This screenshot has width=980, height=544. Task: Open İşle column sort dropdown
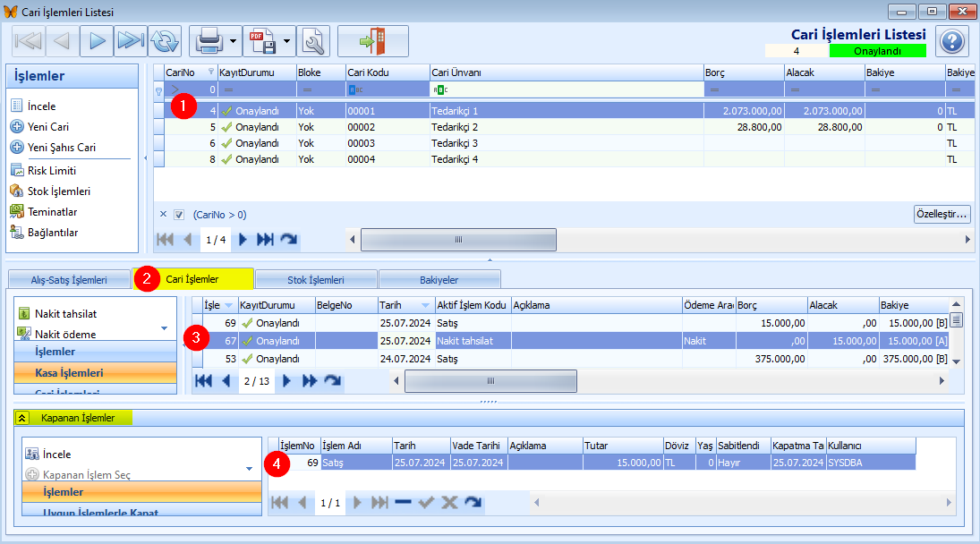pos(229,305)
